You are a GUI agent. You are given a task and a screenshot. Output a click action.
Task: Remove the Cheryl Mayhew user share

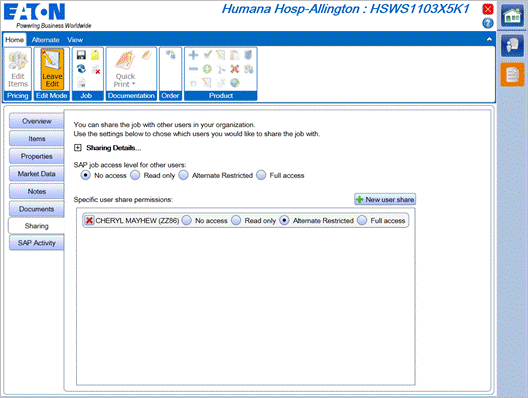coord(89,221)
